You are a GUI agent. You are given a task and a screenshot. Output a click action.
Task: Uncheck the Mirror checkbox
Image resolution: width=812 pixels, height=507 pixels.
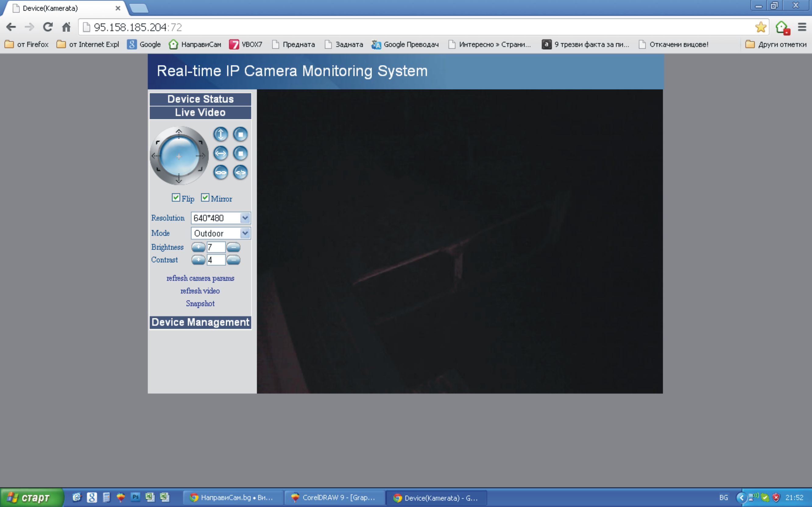click(205, 198)
